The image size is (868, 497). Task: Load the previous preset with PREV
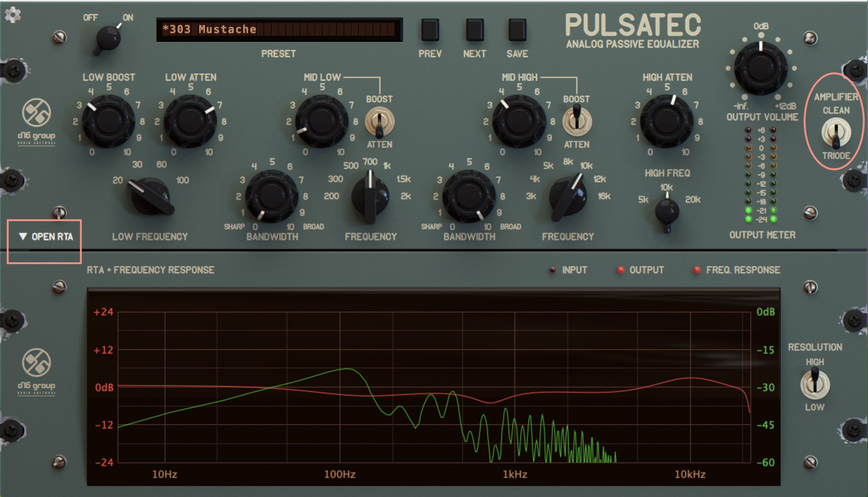pos(430,30)
